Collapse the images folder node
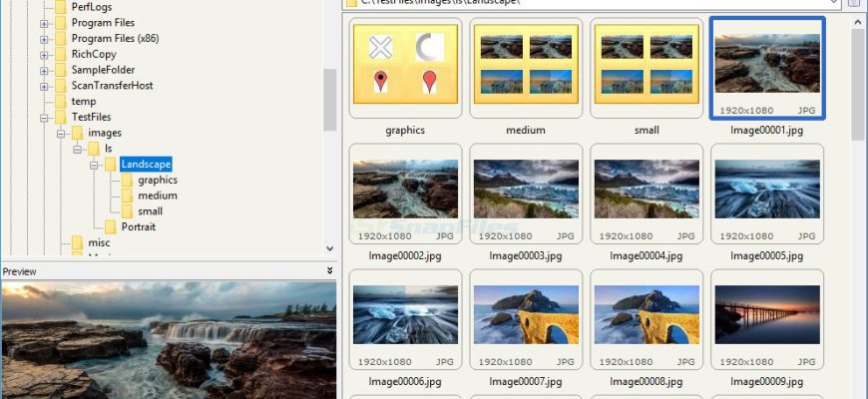 click(x=60, y=134)
